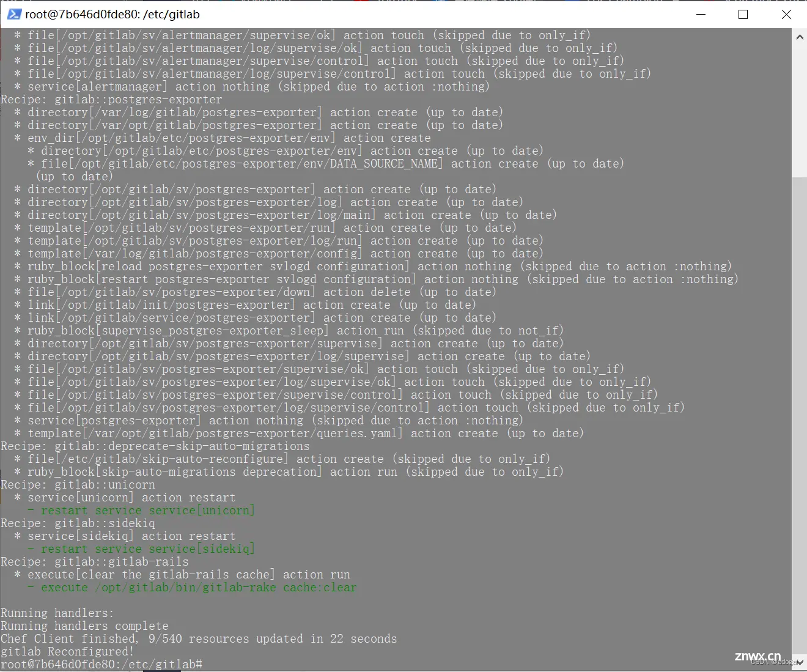The height and width of the screenshot is (672, 807).
Task: Click the green text 'restart service service[unicorn]'
Action: tap(148, 511)
